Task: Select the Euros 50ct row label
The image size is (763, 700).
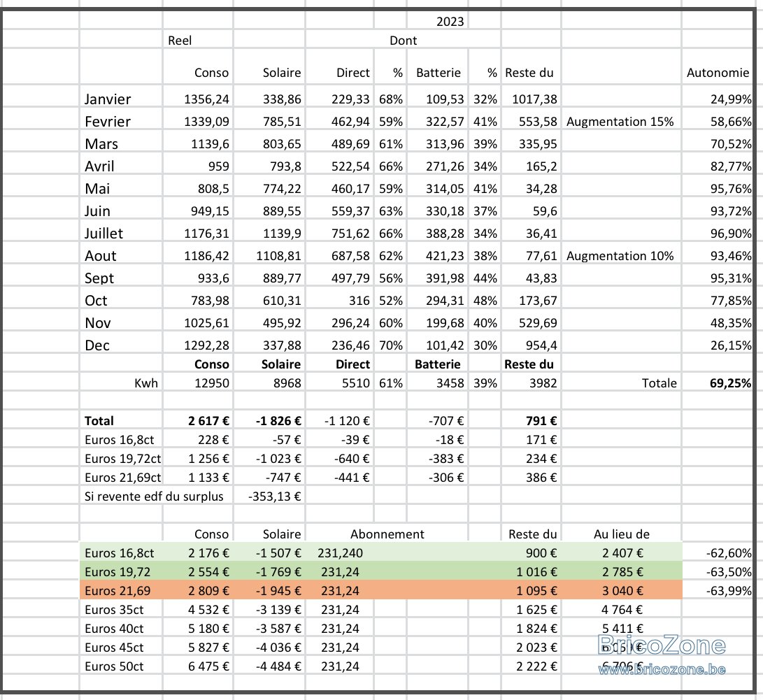Action: [115, 666]
